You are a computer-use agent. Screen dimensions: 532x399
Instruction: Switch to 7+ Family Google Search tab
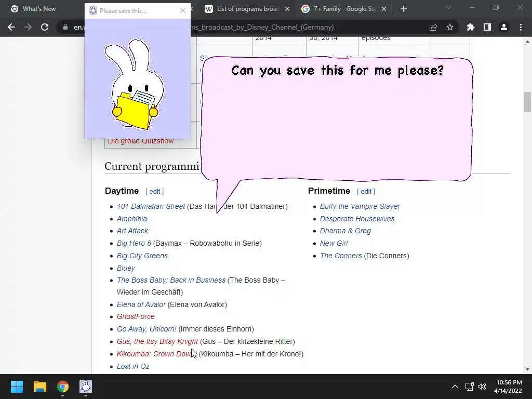(345, 9)
